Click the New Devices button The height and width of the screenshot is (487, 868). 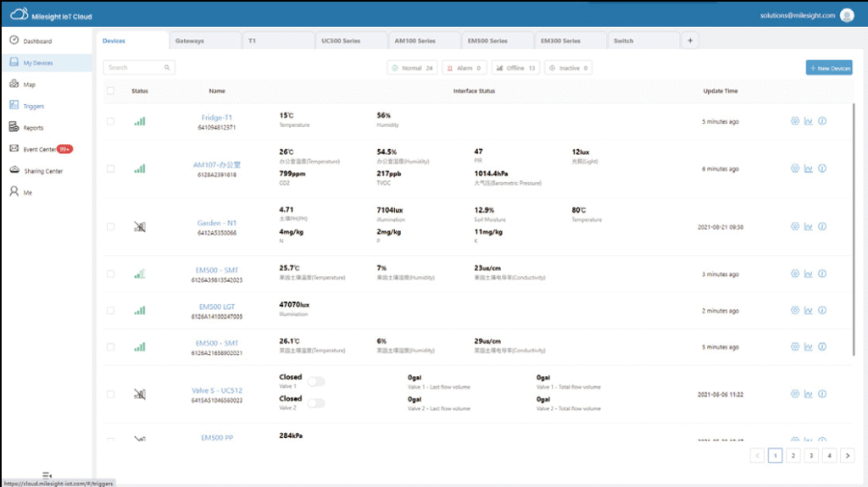point(829,68)
